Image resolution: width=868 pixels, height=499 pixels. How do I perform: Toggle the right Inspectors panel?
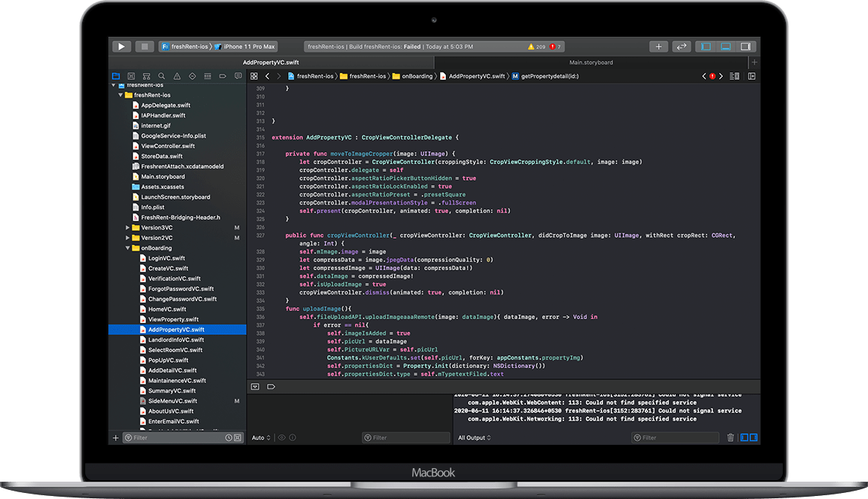pos(745,47)
